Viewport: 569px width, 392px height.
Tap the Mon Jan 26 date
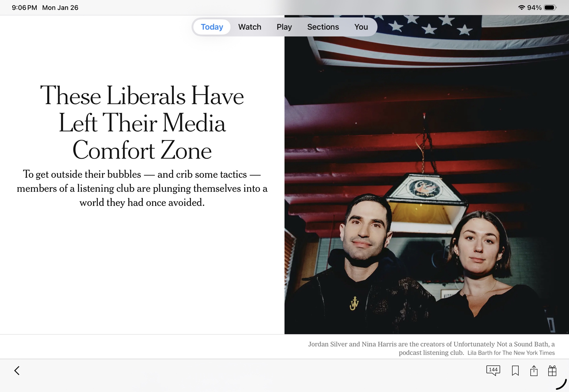[x=60, y=8]
